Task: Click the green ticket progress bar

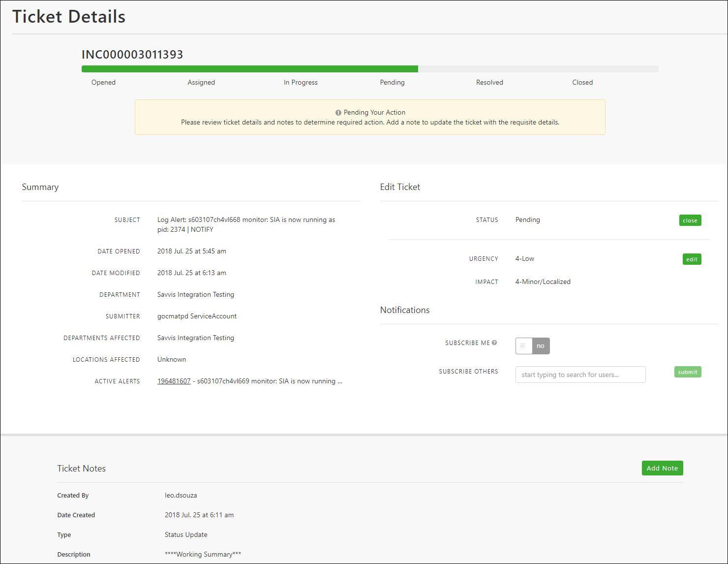Action: click(250, 69)
